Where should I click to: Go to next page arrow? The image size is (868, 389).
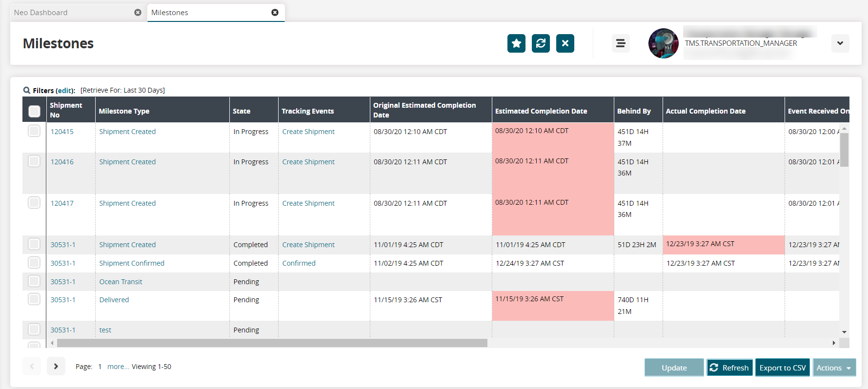(x=56, y=366)
